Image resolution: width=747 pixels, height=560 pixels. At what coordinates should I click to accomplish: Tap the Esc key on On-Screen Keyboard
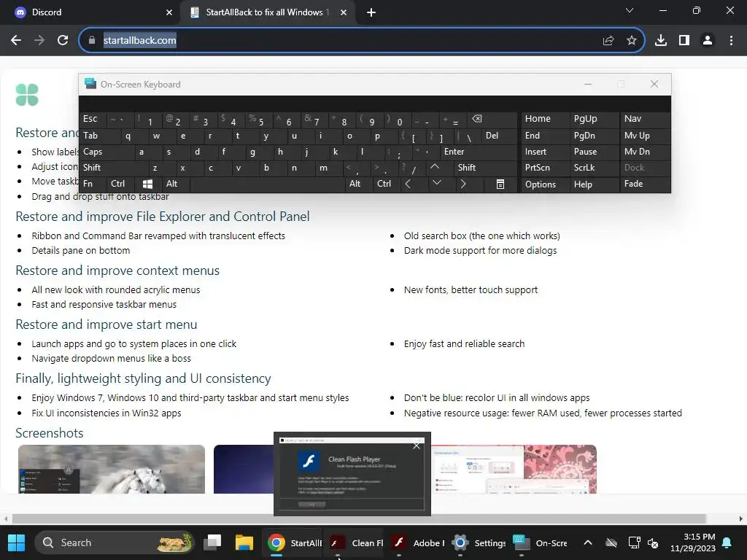pyautogui.click(x=93, y=119)
